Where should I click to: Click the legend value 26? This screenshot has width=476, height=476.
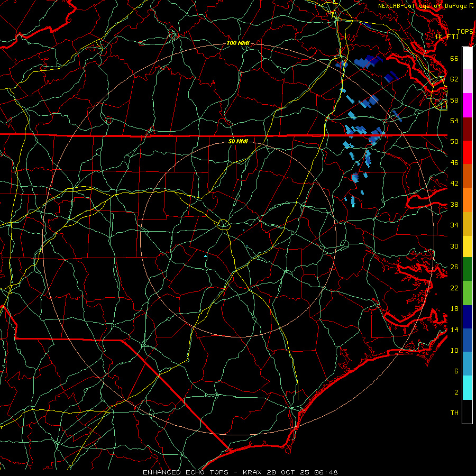(x=454, y=267)
